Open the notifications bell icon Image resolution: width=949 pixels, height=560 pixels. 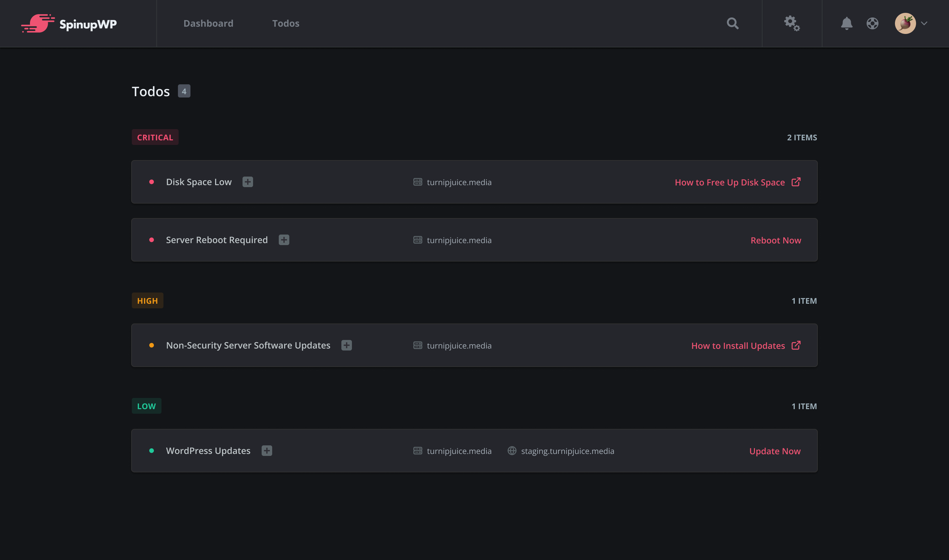tap(847, 23)
